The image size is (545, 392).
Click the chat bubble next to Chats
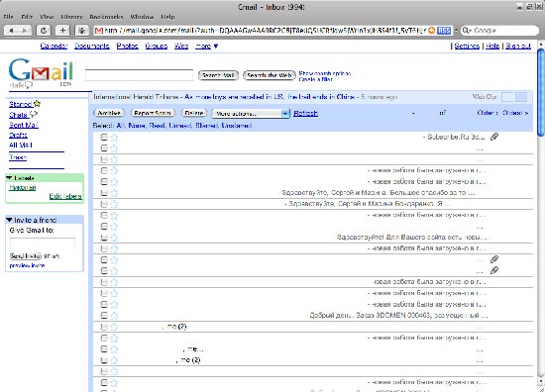click(34, 114)
